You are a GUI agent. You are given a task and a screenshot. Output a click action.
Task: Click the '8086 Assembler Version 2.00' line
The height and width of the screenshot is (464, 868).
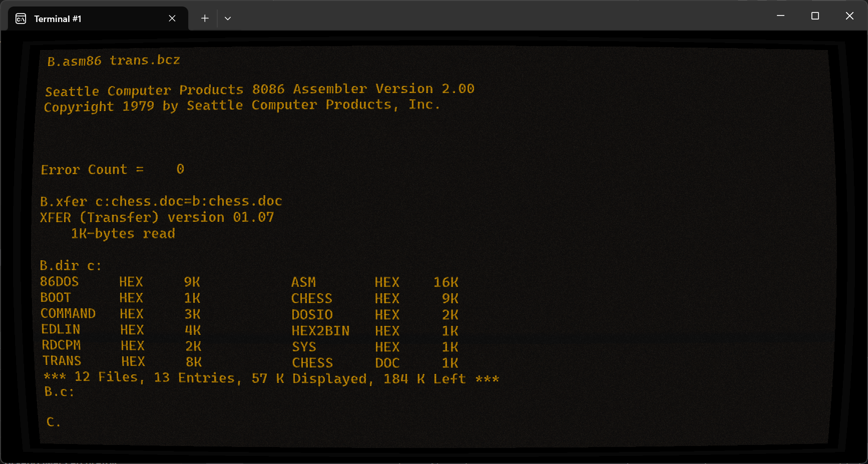point(260,90)
